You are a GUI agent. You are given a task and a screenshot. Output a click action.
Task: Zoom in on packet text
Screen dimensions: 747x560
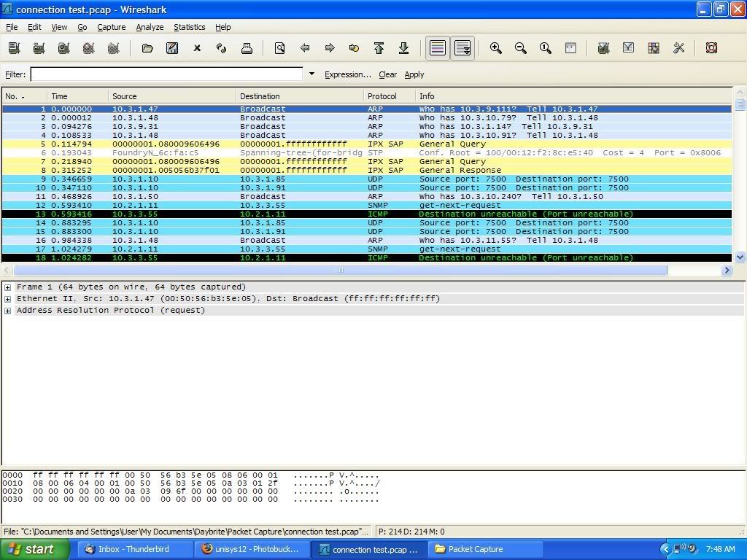[x=496, y=48]
